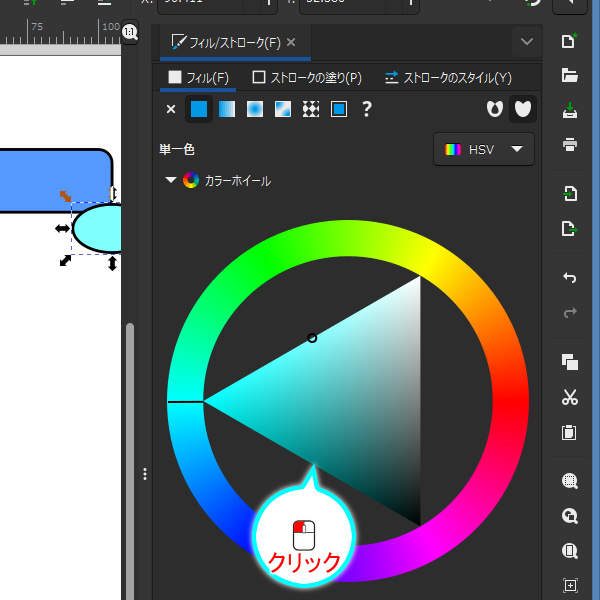This screenshot has height=600, width=600.
Task: Click the paste clipboard icon
Action: [569, 432]
